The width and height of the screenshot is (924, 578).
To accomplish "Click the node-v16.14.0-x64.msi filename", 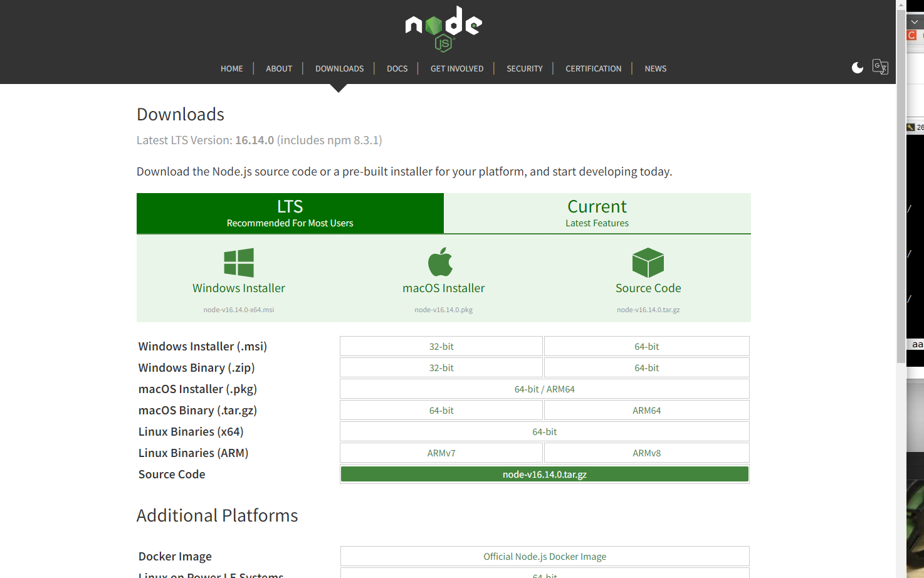I will coord(239,310).
